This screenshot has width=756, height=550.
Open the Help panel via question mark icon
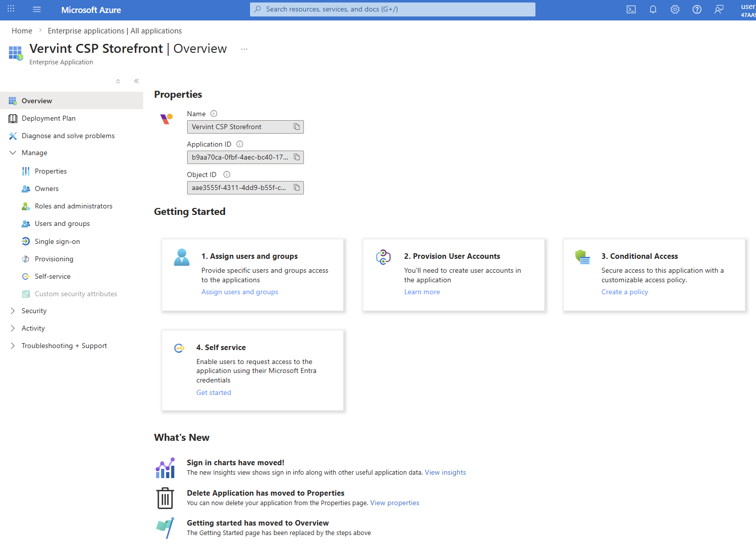[x=697, y=9]
